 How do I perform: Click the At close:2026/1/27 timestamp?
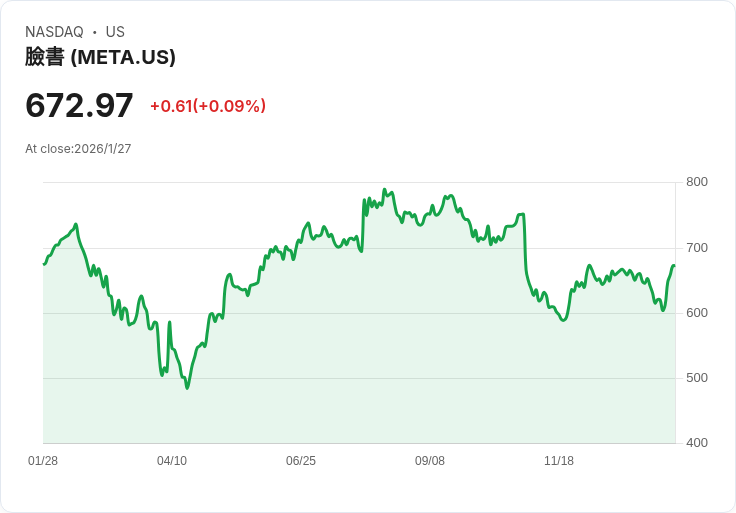click(x=78, y=149)
